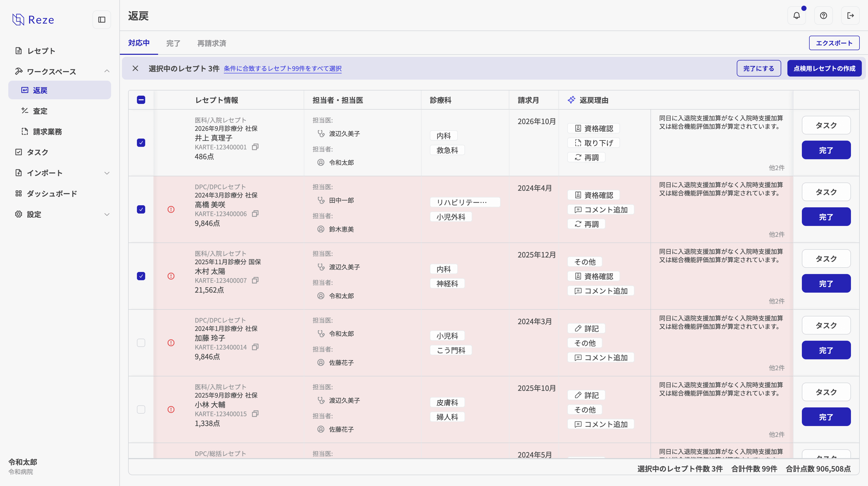Viewport: 868px width, 486px height.
Task: Select all 99 matching レセプト link
Action: 282,69
